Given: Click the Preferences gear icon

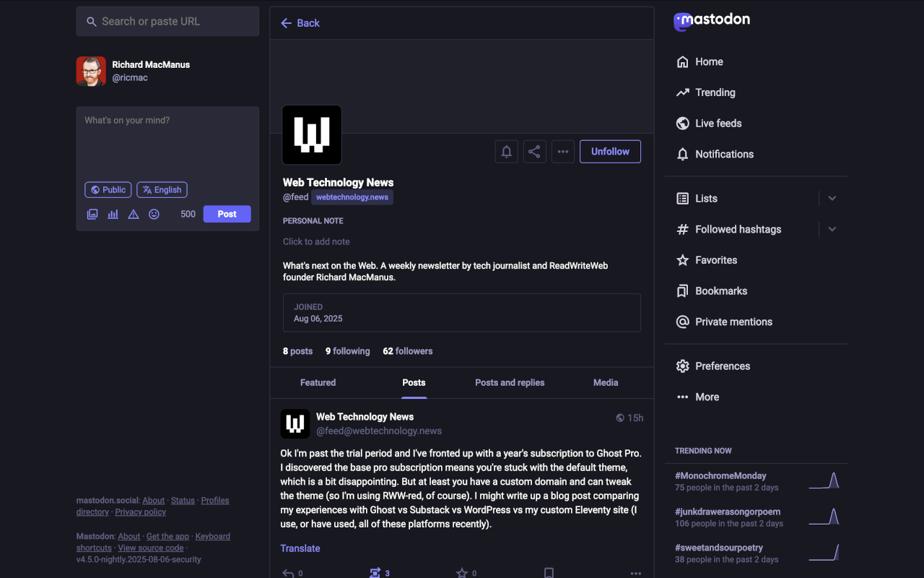Looking at the screenshot, I should pos(683,366).
